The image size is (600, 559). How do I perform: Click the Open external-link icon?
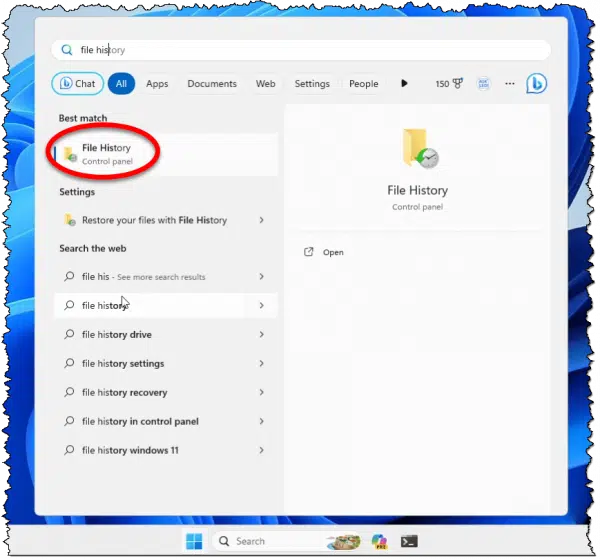pyautogui.click(x=308, y=252)
